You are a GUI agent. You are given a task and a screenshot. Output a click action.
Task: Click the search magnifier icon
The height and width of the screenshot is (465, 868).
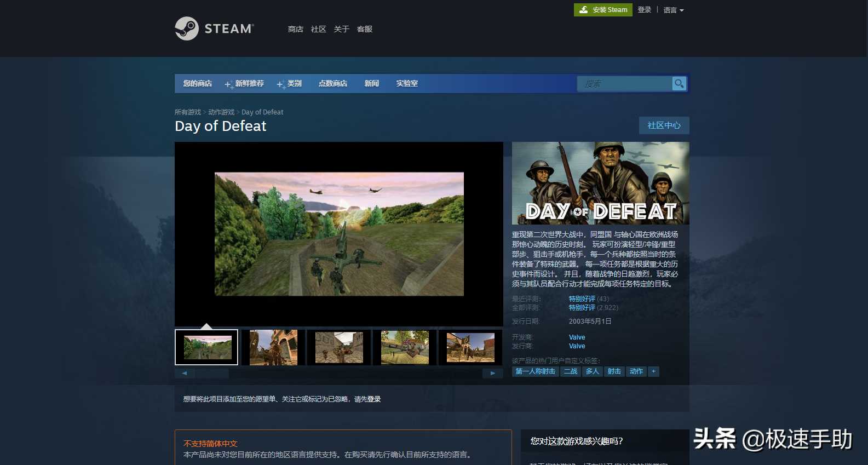[x=679, y=83]
